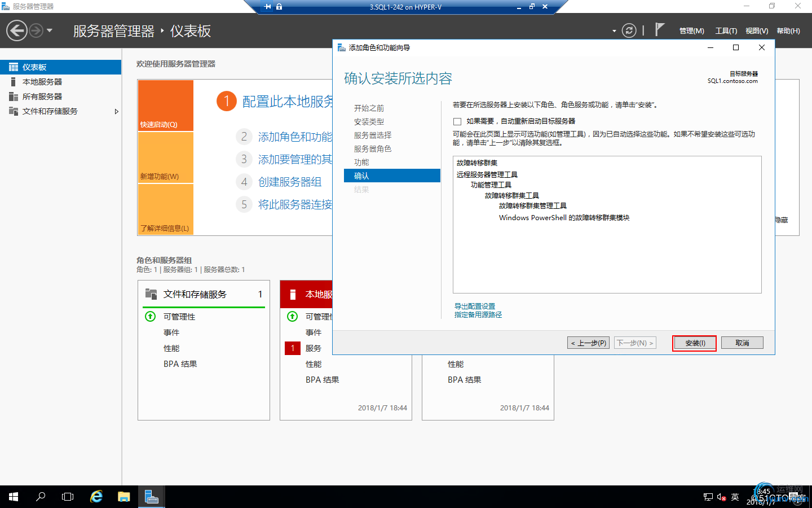Click the green status icon in 文件和存储服务 tile
812x508 pixels.
pos(151,316)
